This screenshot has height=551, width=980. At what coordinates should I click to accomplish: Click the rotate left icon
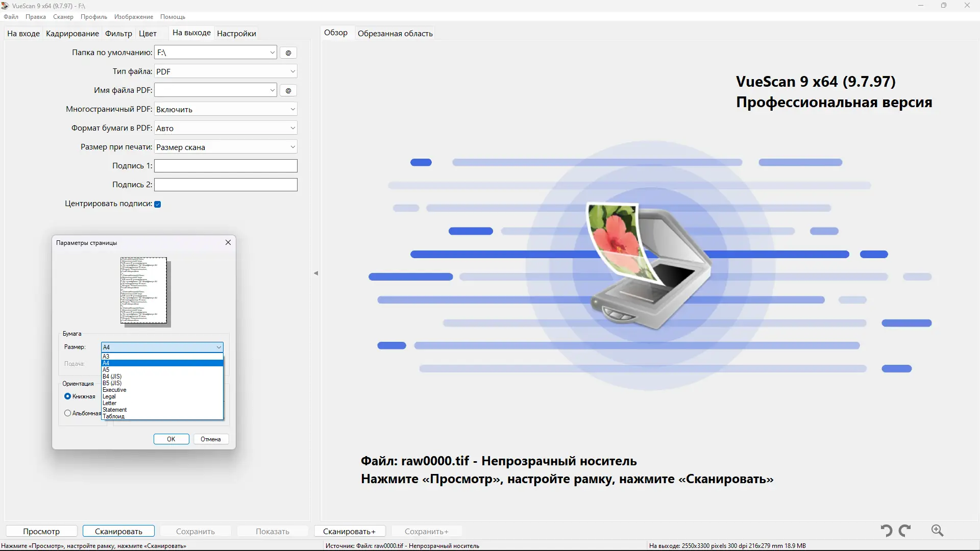[x=887, y=531]
